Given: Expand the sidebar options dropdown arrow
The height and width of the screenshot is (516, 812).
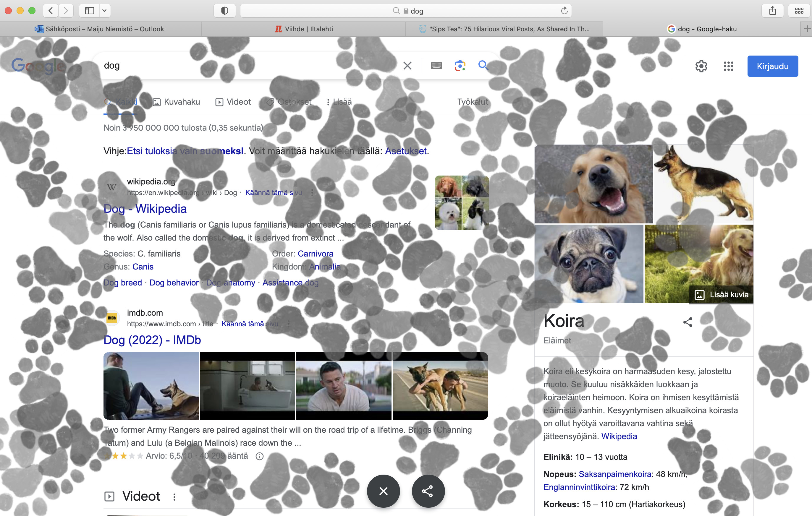Looking at the screenshot, I should point(105,11).
